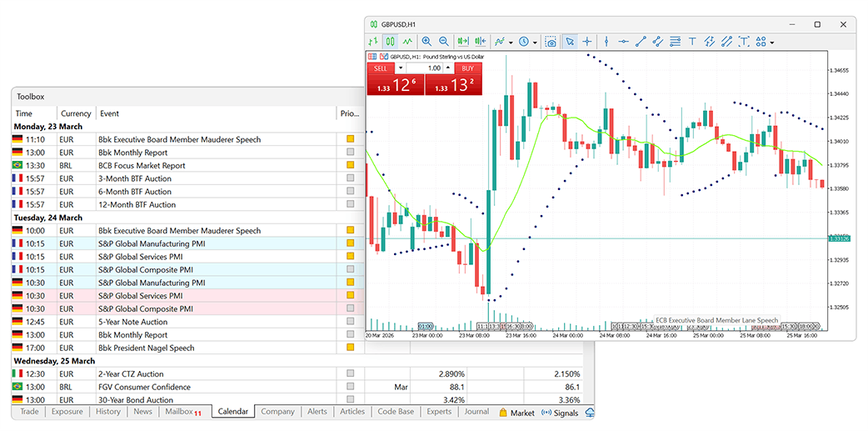Open the Code Base tab

click(395, 412)
